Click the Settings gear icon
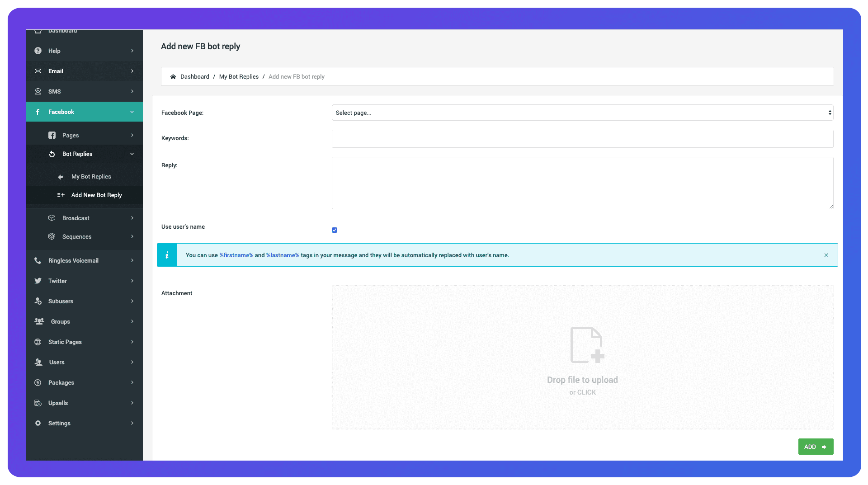Screen dimensions: 868x485 (38, 423)
